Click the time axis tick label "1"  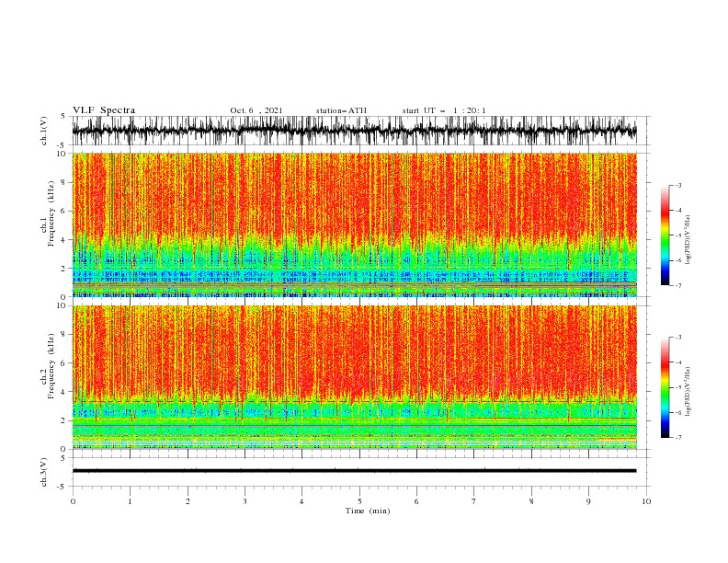pyautogui.click(x=130, y=501)
